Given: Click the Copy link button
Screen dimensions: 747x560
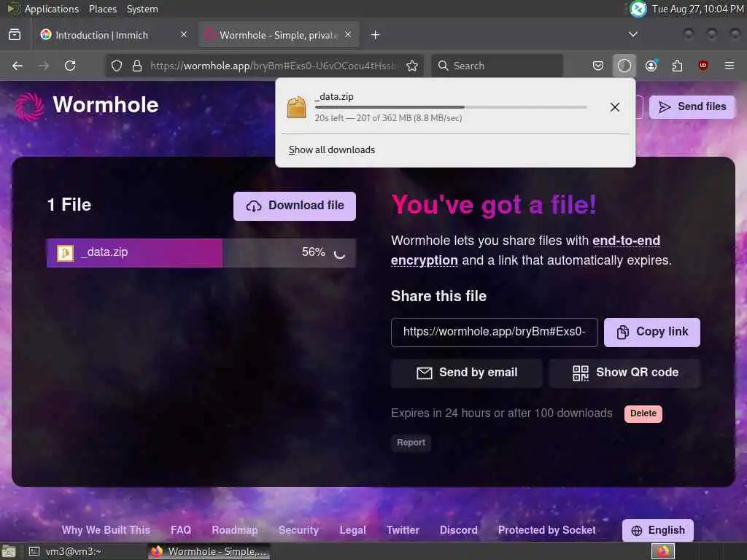Looking at the screenshot, I should (x=651, y=332).
